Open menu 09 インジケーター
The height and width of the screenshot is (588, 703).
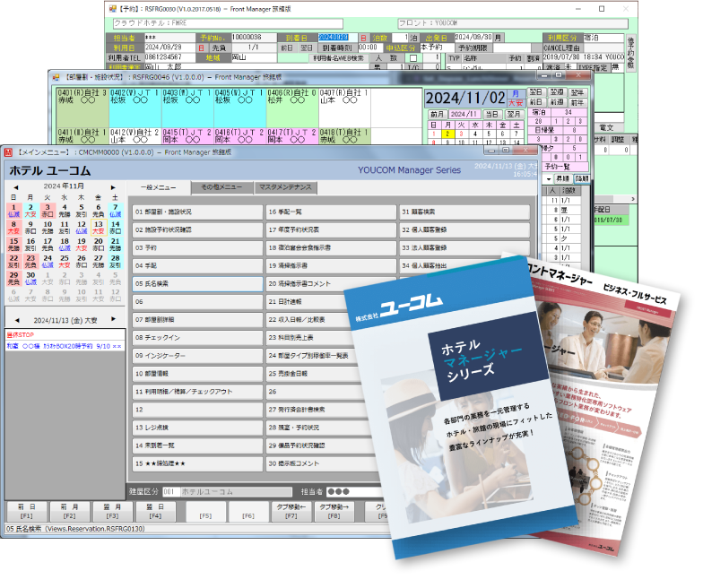tap(197, 355)
